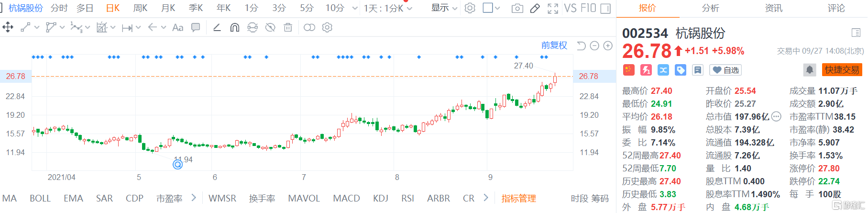The height and width of the screenshot is (213, 868).
Task: Show more sub indicators after CR
Action: click(486, 198)
